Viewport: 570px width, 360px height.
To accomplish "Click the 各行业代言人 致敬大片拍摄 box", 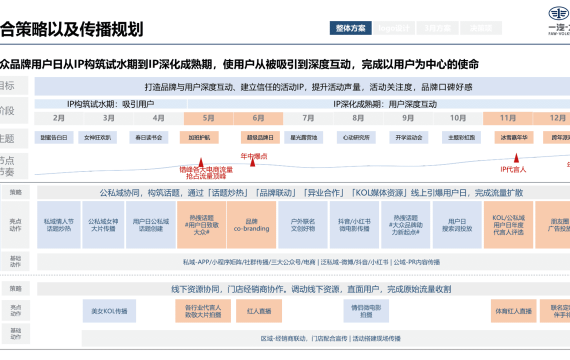I will click(x=203, y=311).
